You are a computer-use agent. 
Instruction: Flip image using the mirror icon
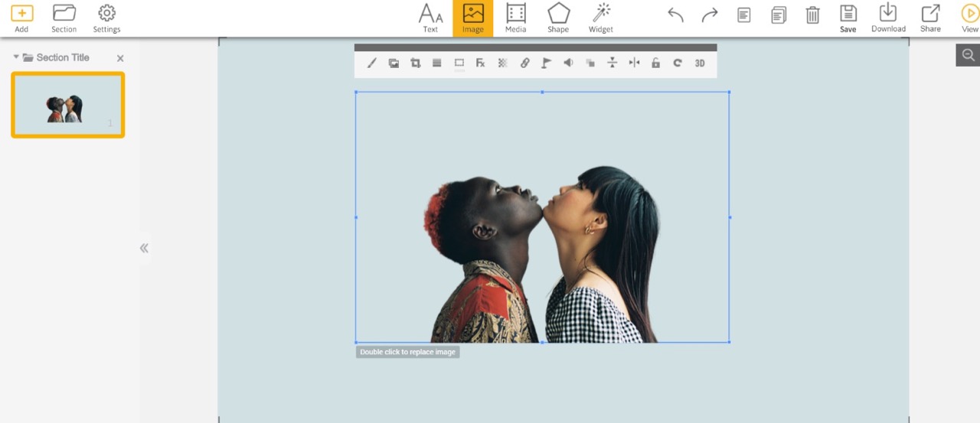pyautogui.click(x=634, y=63)
